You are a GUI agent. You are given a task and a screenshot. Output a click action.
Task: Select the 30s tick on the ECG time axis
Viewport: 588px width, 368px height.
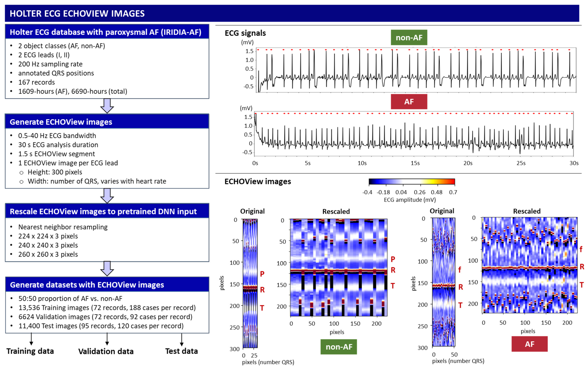[x=574, y=163]
